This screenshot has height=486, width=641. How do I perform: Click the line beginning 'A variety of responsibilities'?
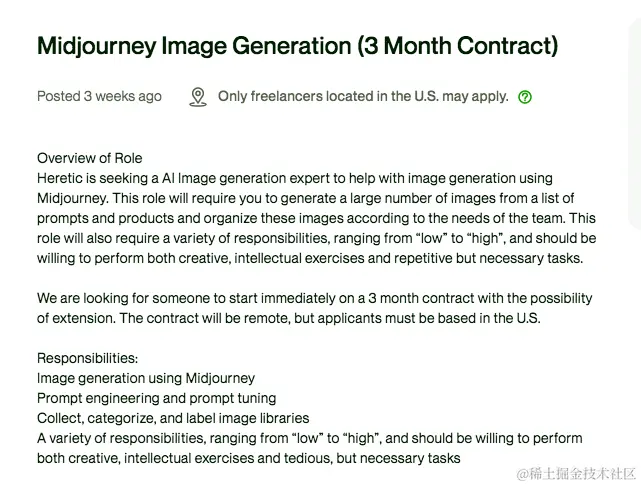[x=309, y=438]
